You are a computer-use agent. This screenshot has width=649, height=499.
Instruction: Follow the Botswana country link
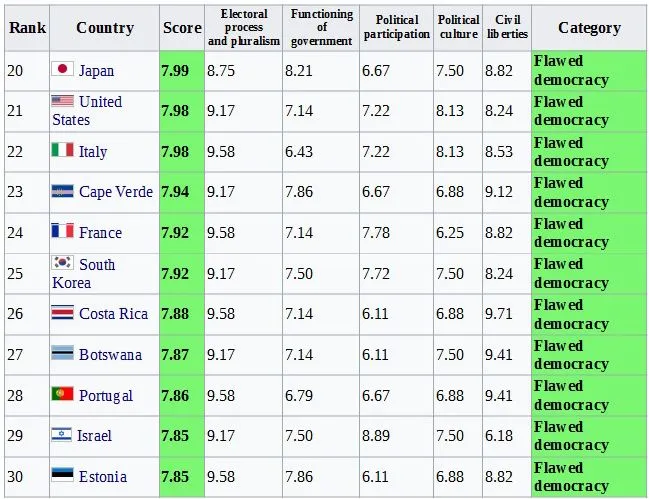[x=110, y=355]
